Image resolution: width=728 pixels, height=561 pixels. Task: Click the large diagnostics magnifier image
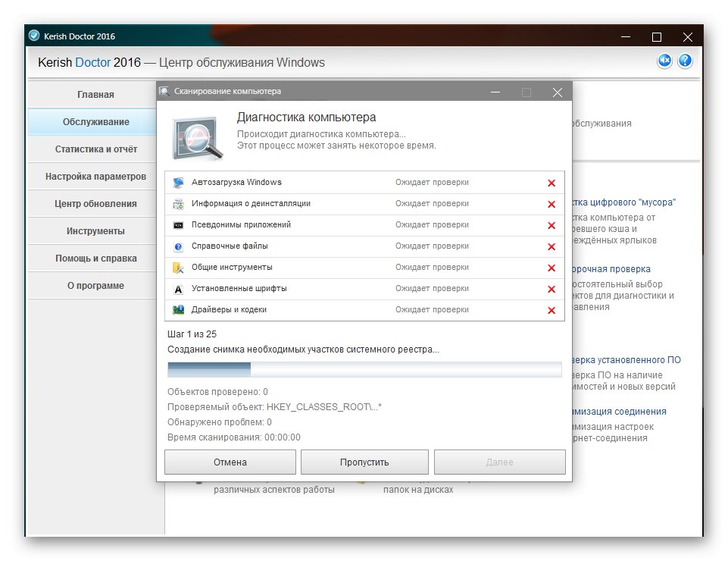click(x=197, y=138)
